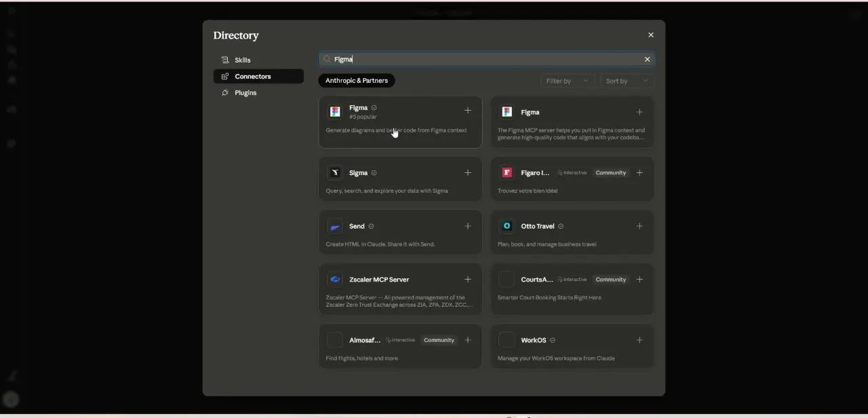Open the WorkOS card title
This screenshot has width=868, height=418.
[x=534, y=340]
